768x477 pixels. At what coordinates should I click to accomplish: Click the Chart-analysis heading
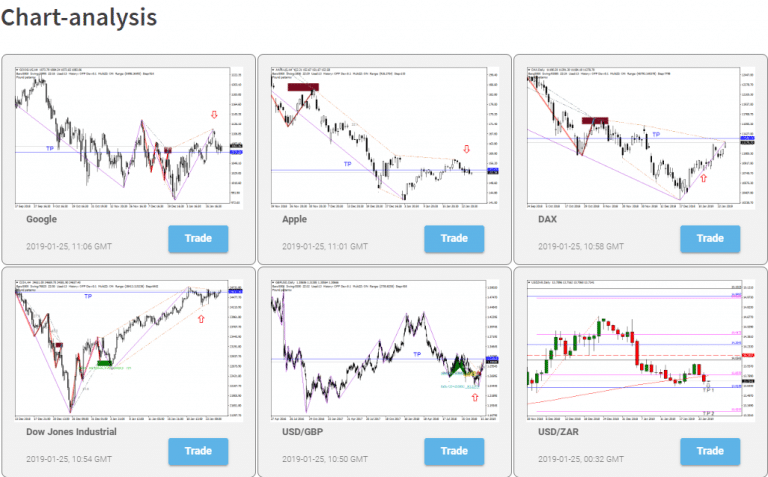(x=79, y=18)
